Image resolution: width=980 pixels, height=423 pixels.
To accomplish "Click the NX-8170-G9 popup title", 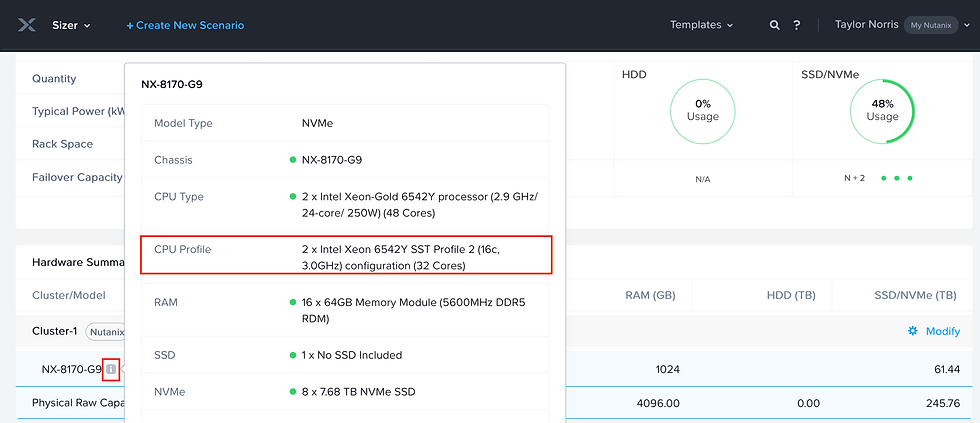I will pos(171,84).
